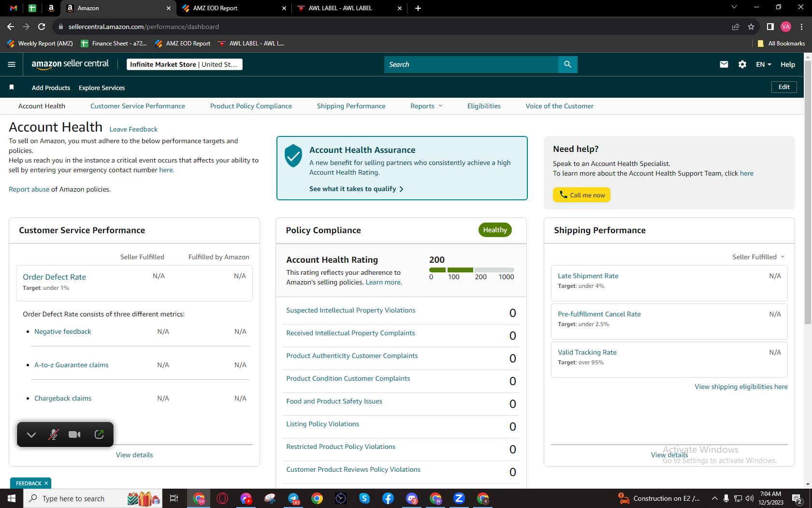Open the Windows Start menu
The height and width of the screenshot is (508, 812).
pyautogui.click(x=12, y=498)
